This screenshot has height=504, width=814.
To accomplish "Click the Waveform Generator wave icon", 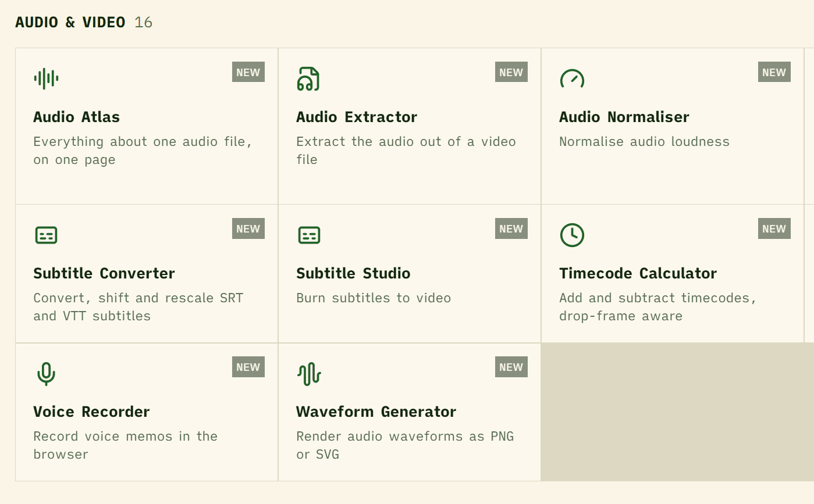I will (x=309, y=374).
